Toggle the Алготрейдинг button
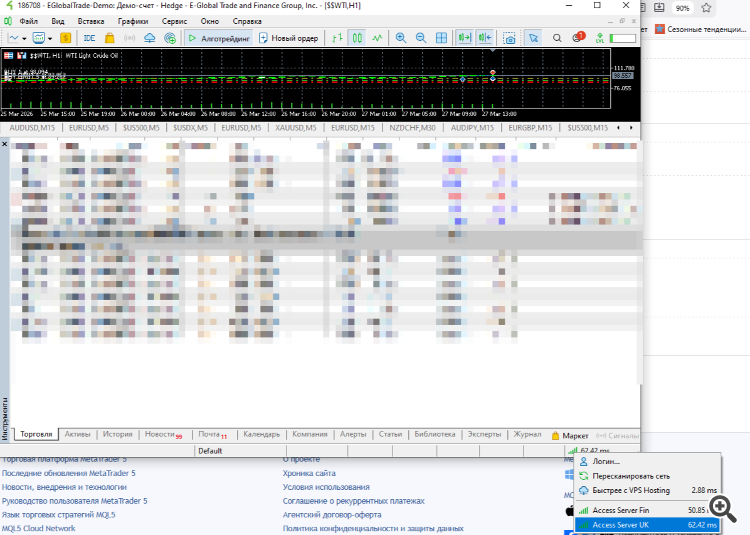 (219, 38)
